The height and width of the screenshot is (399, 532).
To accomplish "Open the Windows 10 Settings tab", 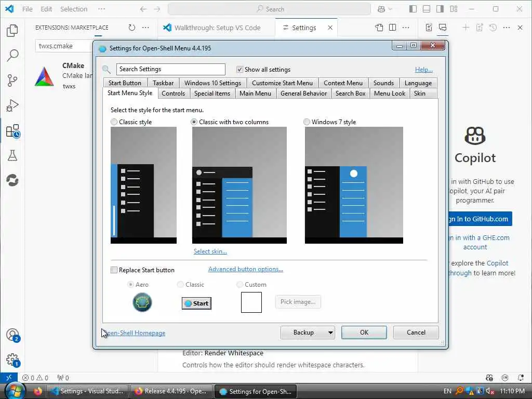I will tap(212, 83).
